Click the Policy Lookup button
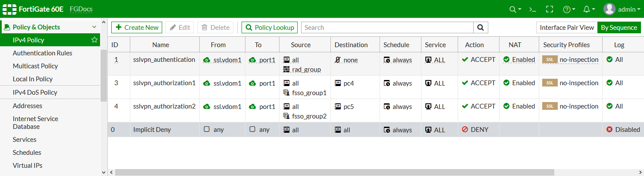Image resolution: width=644 pixels, height=176 pixels. pyautogui.click(x=270, y=28)
